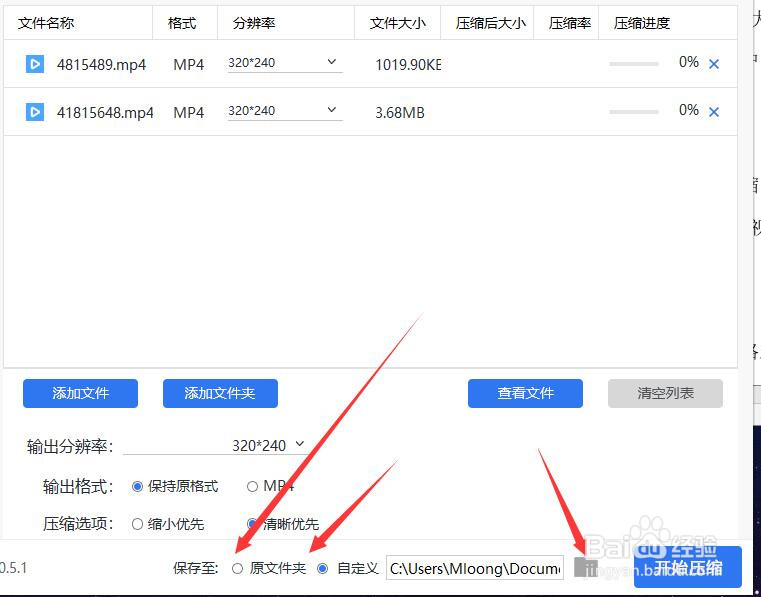
Task: Click the video icon beside 41815648.mp4
Action: click(x=35, y=112)
